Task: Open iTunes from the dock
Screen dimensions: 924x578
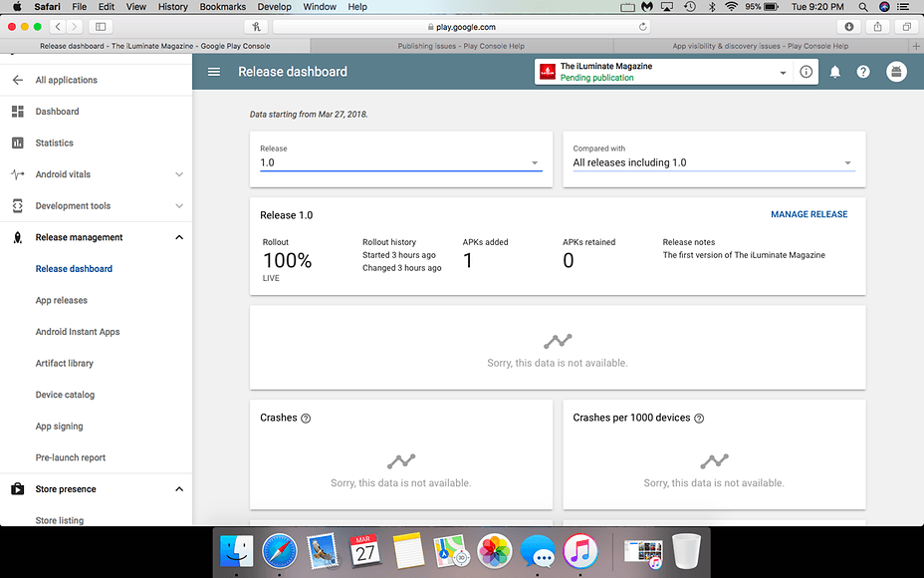Action: coord(580,551)
